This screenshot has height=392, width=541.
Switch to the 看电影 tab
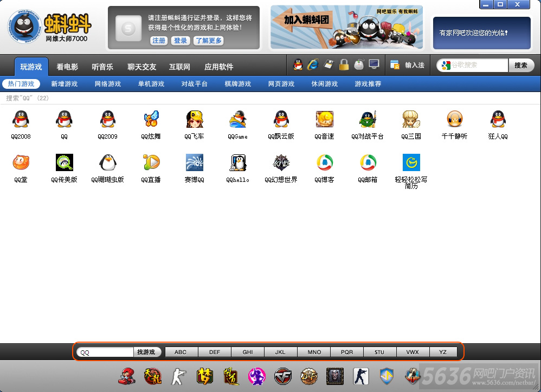point(67,67)
